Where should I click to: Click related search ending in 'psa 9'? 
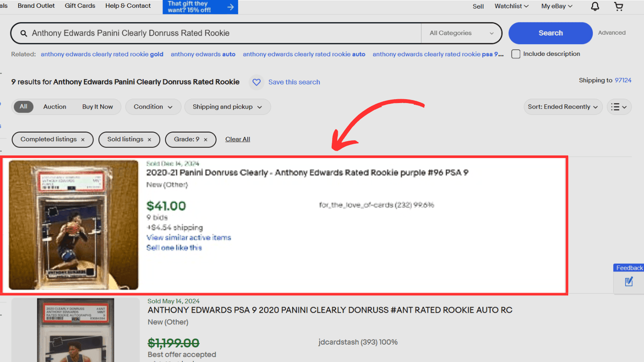point(438,55)
